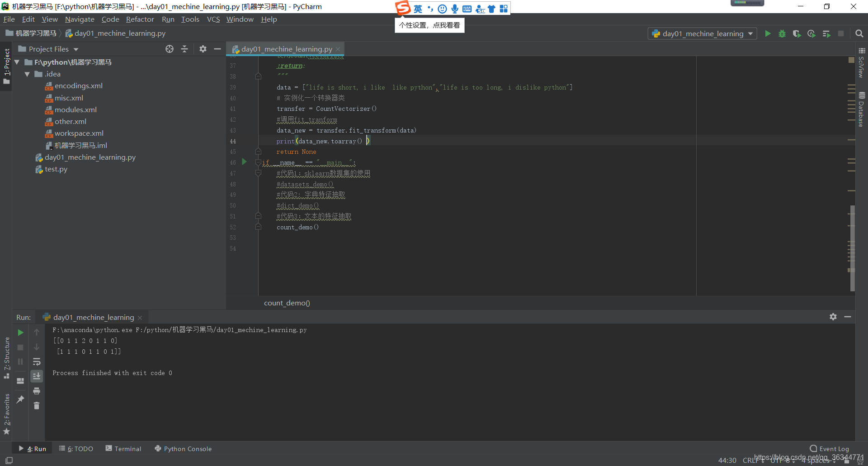Run with coverage from toolbar
868x466 pixels.
pyautogui.click(x=797, y=33)
